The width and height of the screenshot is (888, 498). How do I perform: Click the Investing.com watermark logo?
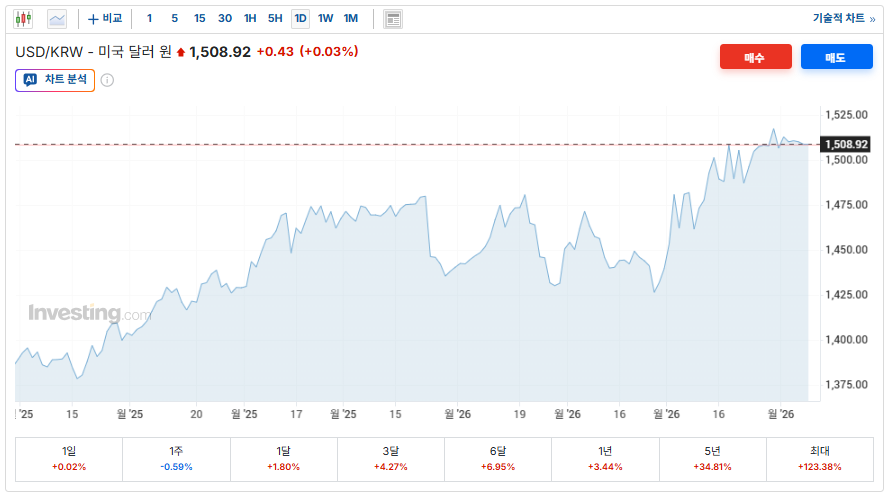[x=89, y=313]
